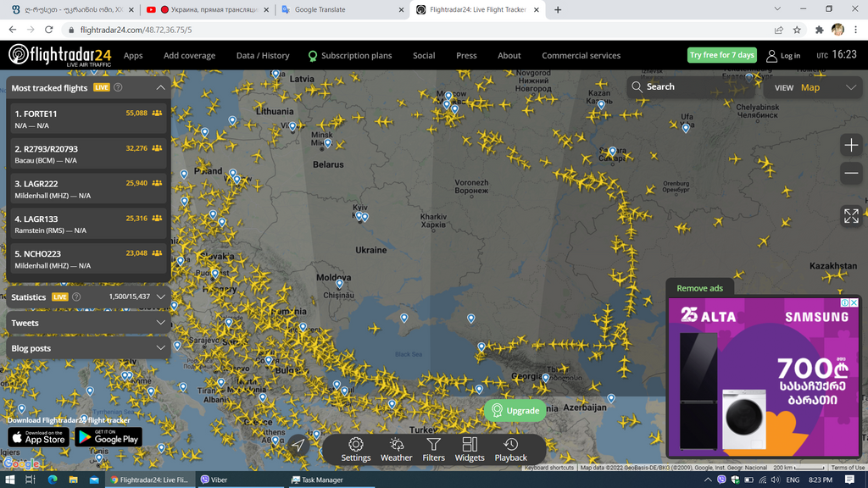Open the Filters funnel icon
The height and width of the screenshot is (488, 868).
(433, 444)
